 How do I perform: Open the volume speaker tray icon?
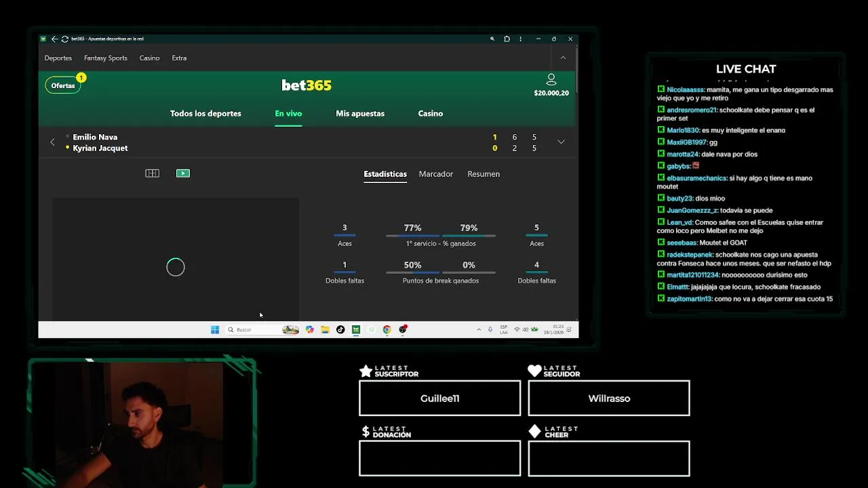(x=526, y=329)
